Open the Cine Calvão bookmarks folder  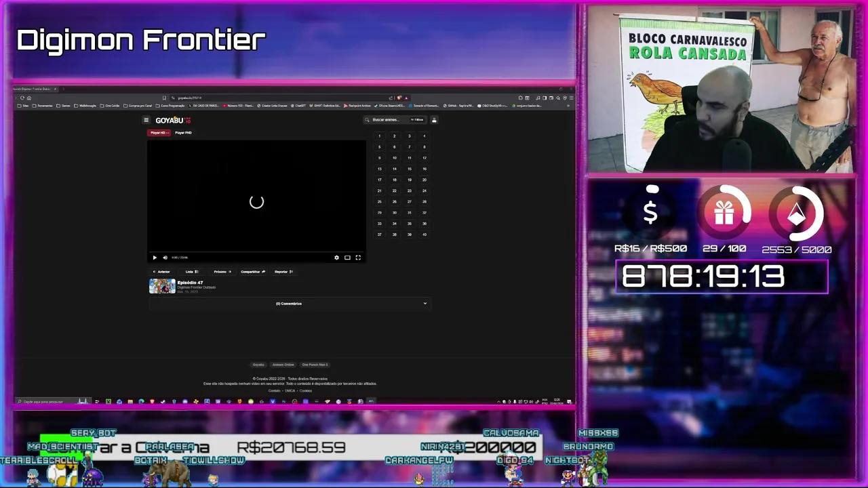click(x=110, y=106)
